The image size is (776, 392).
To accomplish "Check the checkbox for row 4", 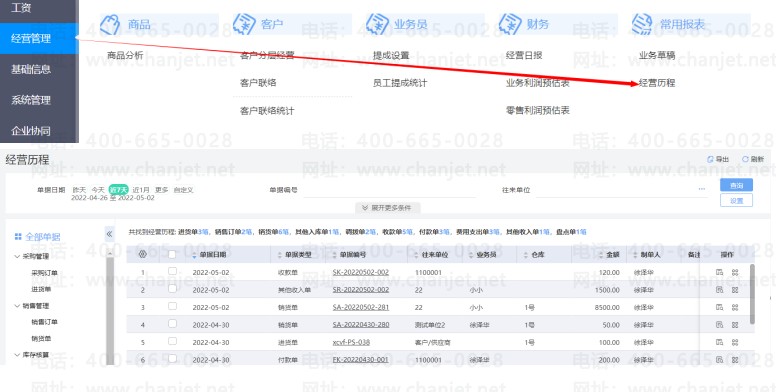I will click(172, 324).
